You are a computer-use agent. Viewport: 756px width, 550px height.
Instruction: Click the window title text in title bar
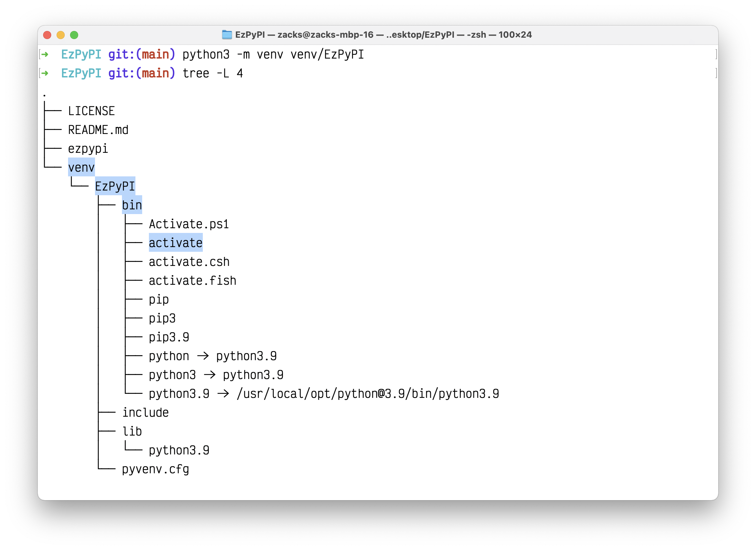(x=383, y=35)
